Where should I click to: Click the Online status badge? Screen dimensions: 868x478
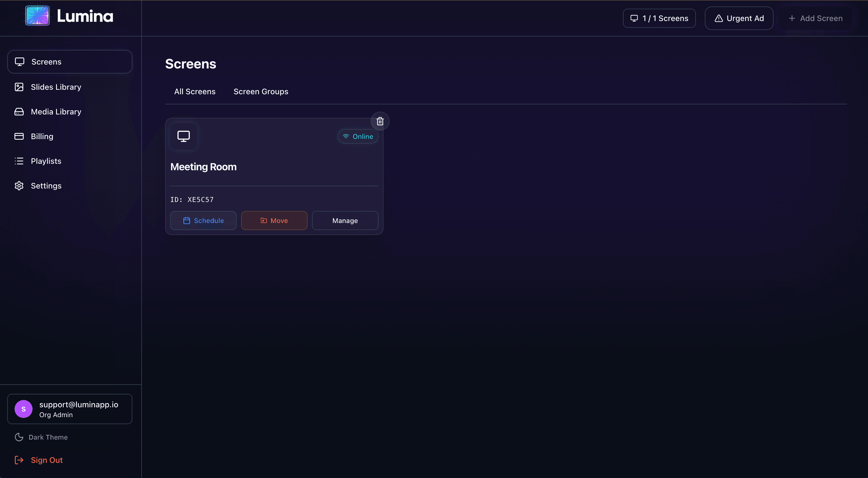358,136
